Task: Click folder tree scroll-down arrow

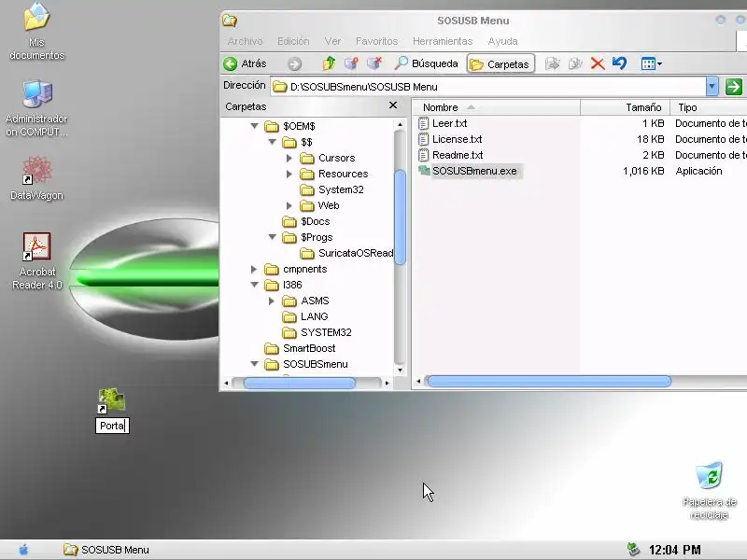Action: pyautogui.click(x=401, y=370)
